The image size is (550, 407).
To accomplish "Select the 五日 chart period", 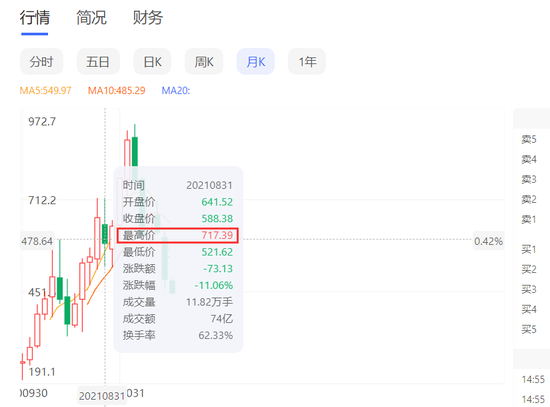I will tap(98, 62).
